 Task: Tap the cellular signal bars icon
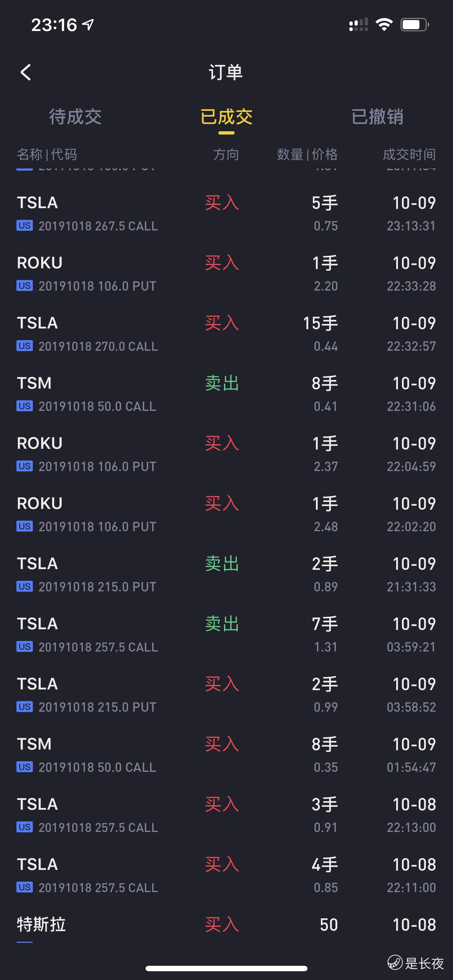358,25
